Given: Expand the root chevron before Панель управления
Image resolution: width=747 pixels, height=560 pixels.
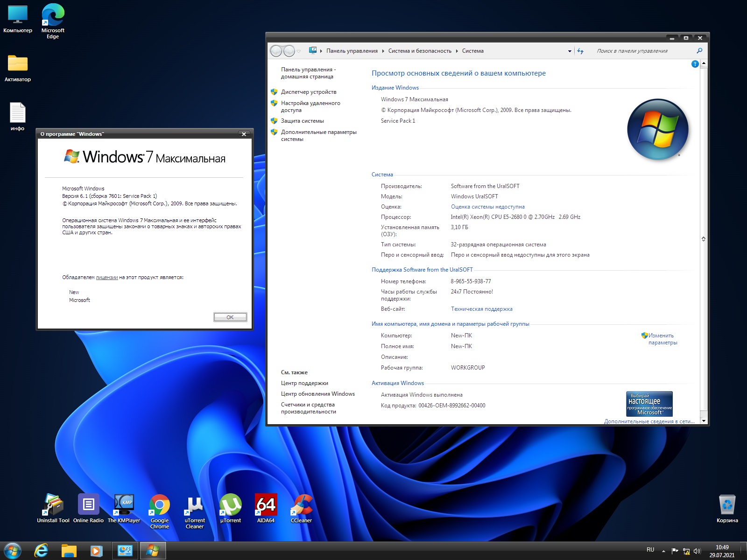Looking at the screenshot, I should pos(321,51).
